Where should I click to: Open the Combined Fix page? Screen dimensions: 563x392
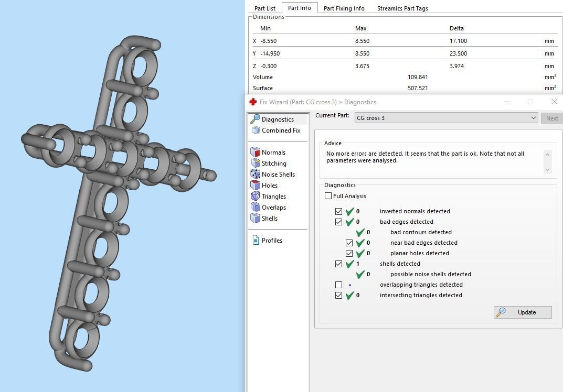276,130
